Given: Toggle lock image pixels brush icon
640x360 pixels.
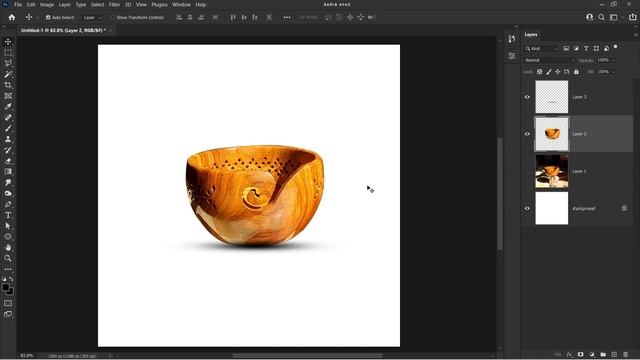Looking at the screenshot, I should pos(549,72).
